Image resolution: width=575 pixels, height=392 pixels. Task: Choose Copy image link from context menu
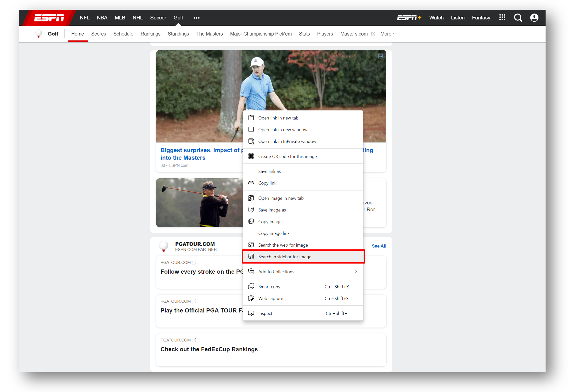click(274, 233)
